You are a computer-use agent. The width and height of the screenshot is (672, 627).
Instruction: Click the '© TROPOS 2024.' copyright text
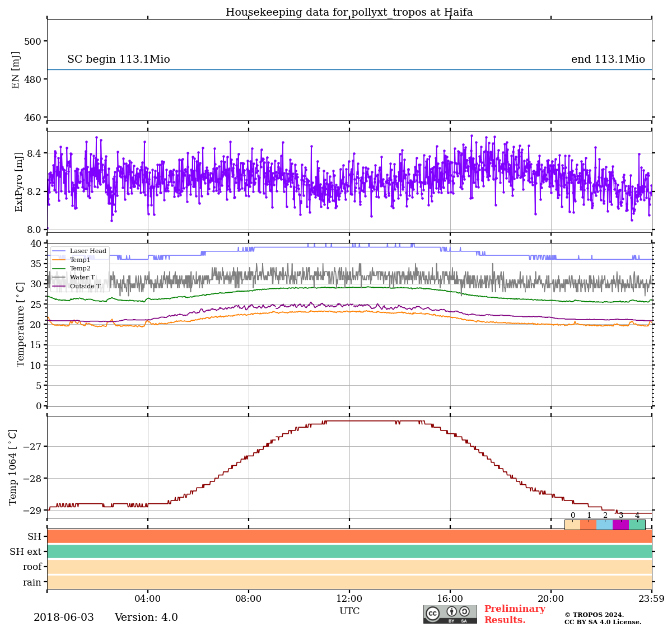click(594, 615)
